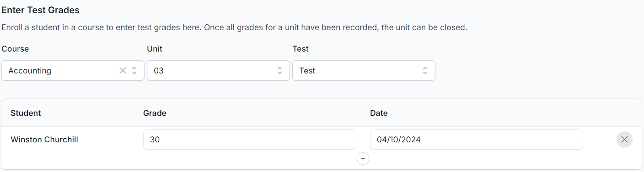Expand the Course dropdown chevron
Viewport: 644px width, 172px height.
134,71
